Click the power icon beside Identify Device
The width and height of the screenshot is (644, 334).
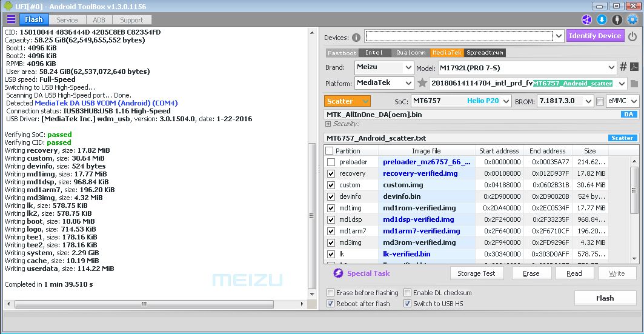pos(632,36)
